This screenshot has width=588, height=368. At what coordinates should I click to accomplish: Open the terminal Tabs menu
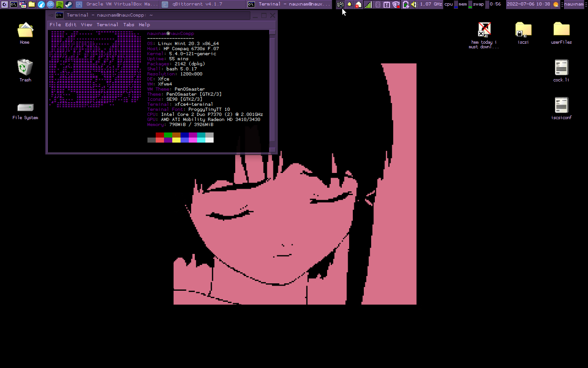click(x=129, y=25)
